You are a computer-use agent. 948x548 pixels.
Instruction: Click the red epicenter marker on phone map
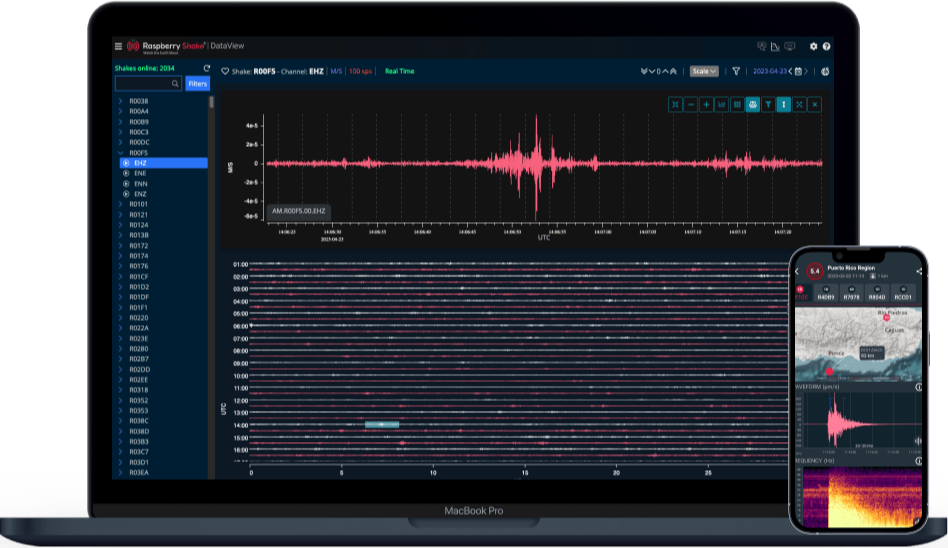[829, 371]
